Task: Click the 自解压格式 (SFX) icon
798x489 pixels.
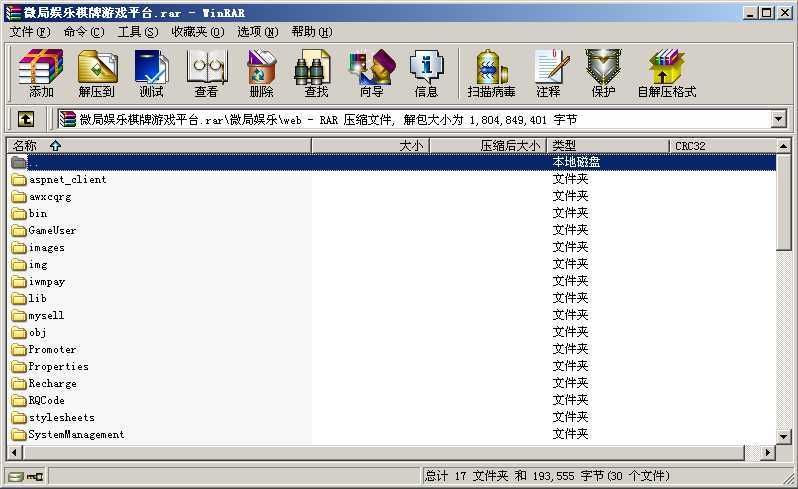Action: (667, 74)
